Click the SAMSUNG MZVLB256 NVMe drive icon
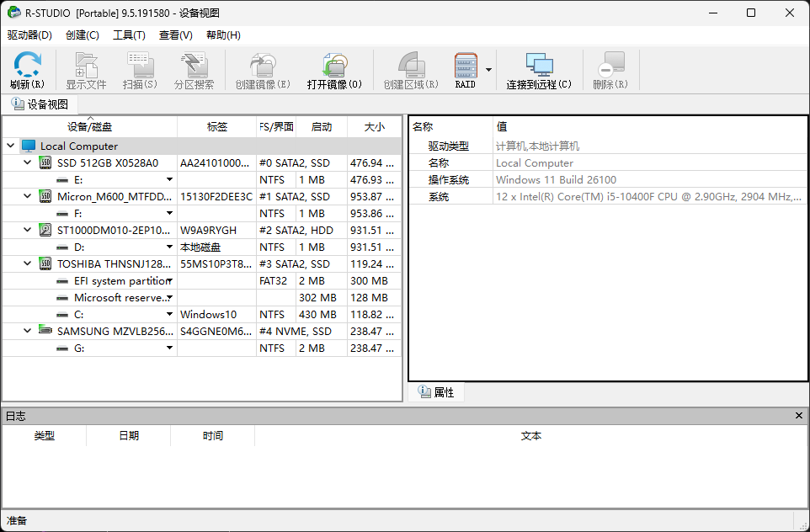The width and height of the screenshot is (810, 532). tap(45, 331)
